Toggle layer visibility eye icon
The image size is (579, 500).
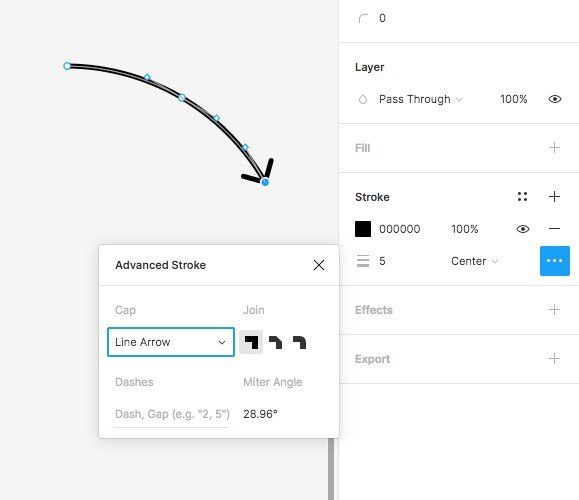tap(555, 99)
